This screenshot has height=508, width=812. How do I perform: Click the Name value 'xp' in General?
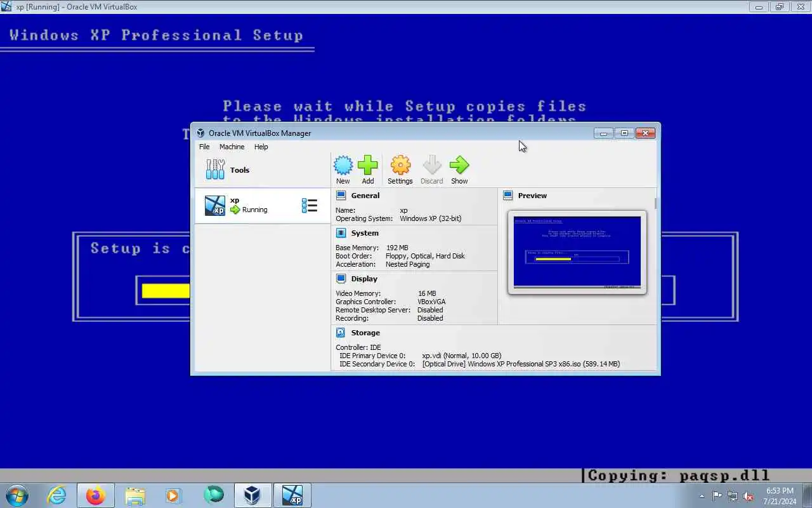coord(403,210)
